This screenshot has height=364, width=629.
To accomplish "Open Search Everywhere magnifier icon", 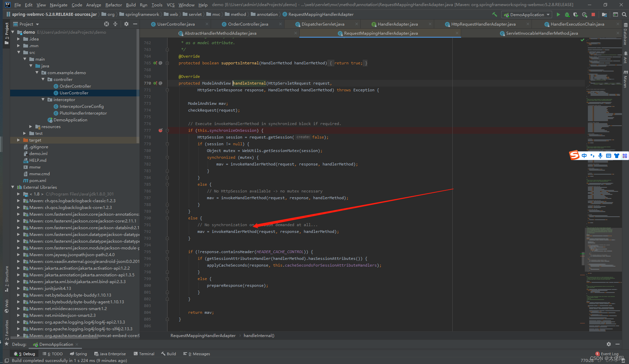I will [624, 14].
